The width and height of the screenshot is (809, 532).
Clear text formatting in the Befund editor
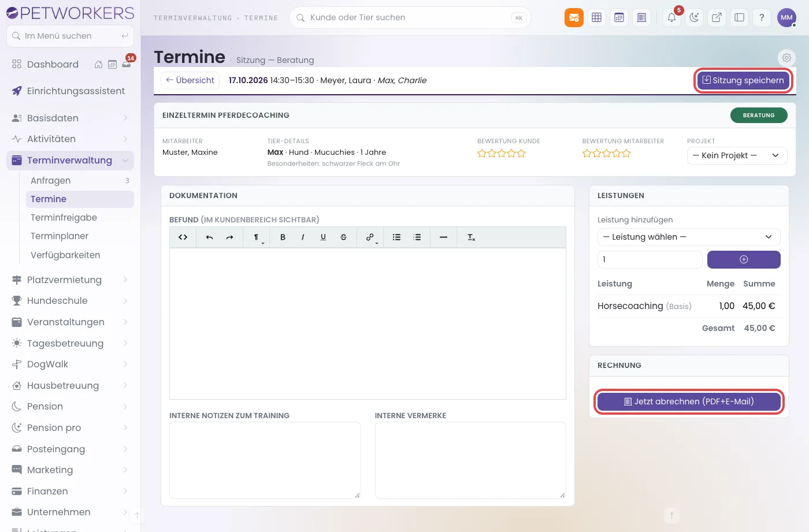pyautogui.click(x=471, y=237)
